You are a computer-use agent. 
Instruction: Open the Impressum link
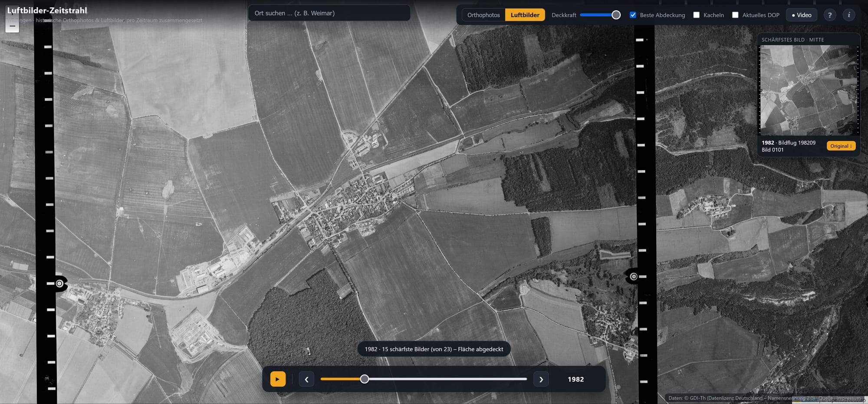coord(848,398)
